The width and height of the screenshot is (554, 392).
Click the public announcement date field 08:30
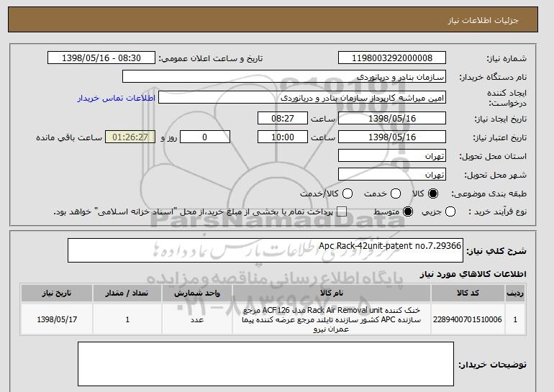(101, 58)
